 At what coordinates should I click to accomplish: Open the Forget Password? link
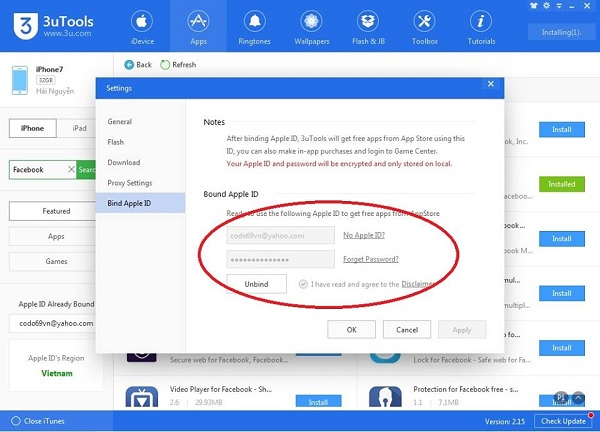pos(371,259)
